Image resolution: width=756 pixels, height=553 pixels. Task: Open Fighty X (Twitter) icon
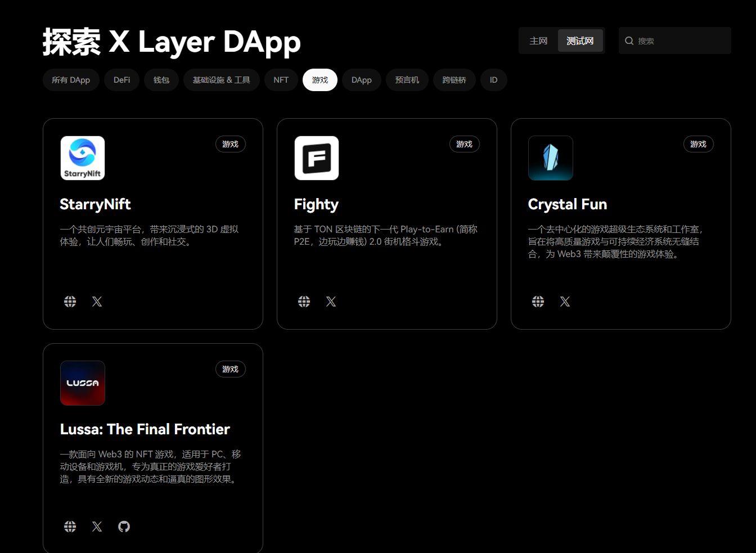(x=331, y=302)
